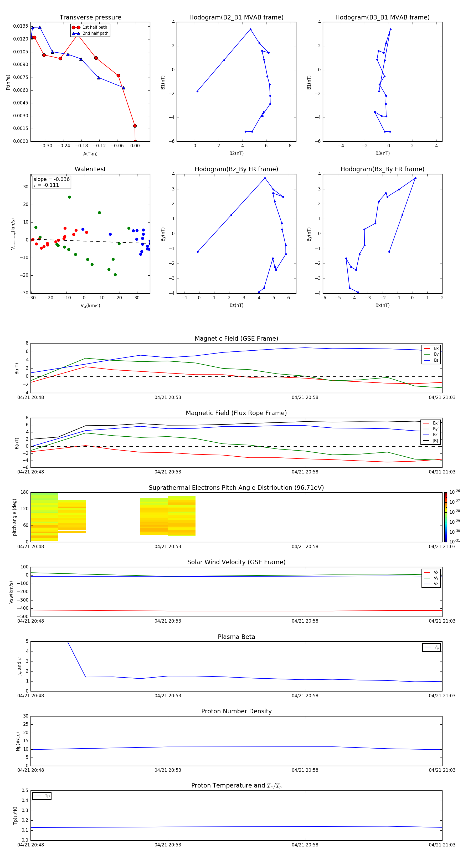Screen dimensions: 473x868
Task: Select the "1st half path" legend entry
Action: (x=90, y=27)
